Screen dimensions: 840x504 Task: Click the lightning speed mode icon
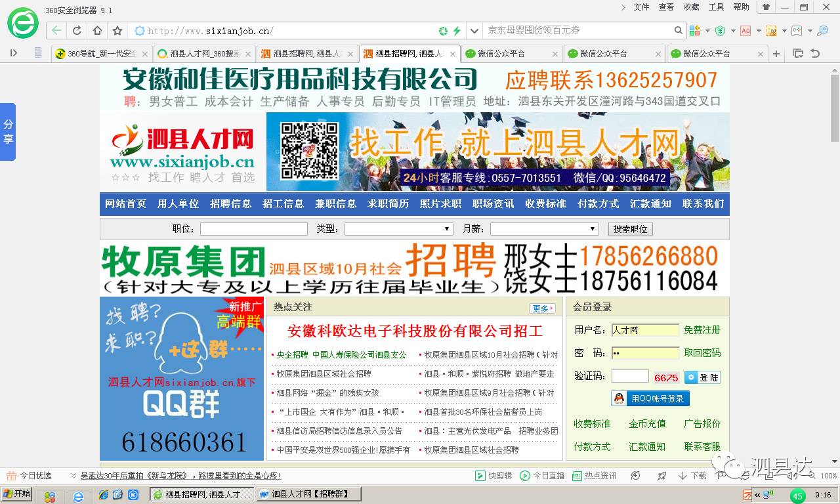click(x=457, y=31)
